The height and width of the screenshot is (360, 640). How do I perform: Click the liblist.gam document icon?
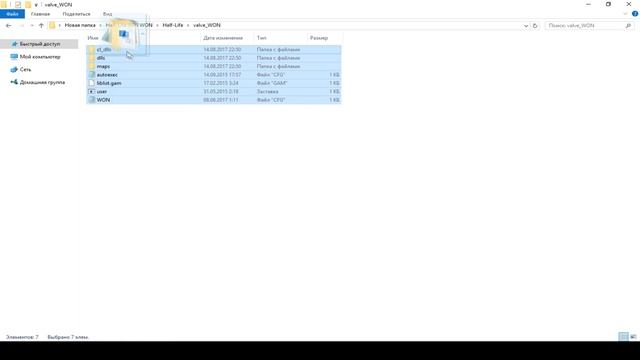tap(91, 83)
